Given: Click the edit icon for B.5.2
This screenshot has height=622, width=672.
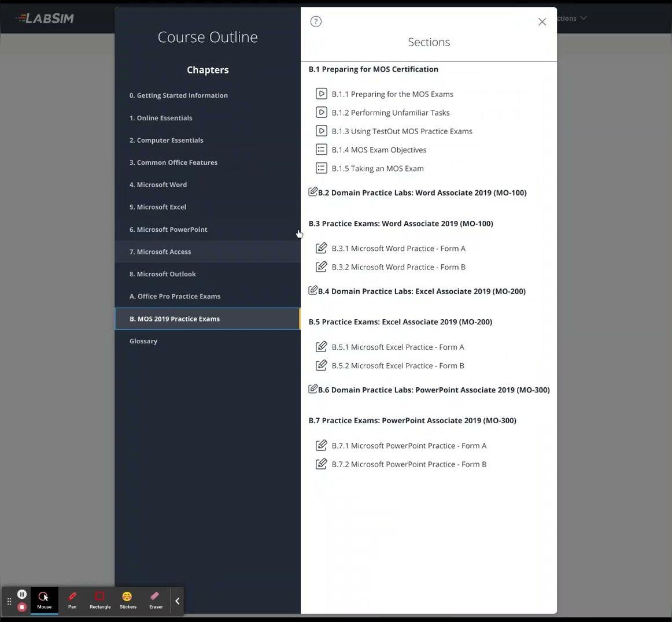Looking at the screenshot, I should coord(322,365).
